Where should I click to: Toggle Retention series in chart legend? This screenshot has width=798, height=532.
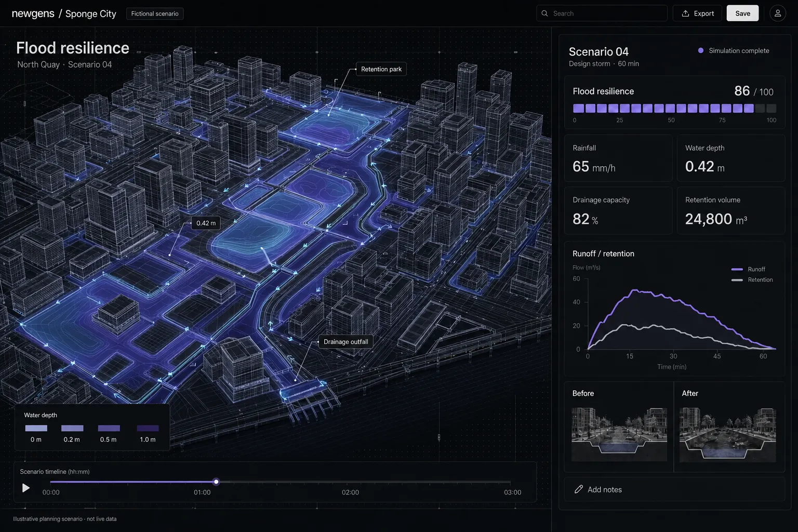[x=752, y=280]
